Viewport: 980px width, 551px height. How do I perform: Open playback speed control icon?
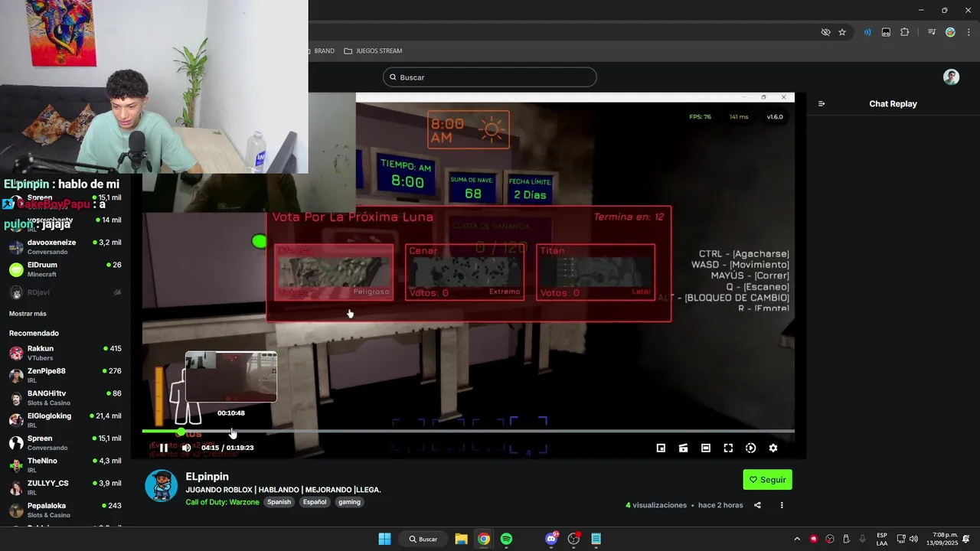click(x=750, y=448)
